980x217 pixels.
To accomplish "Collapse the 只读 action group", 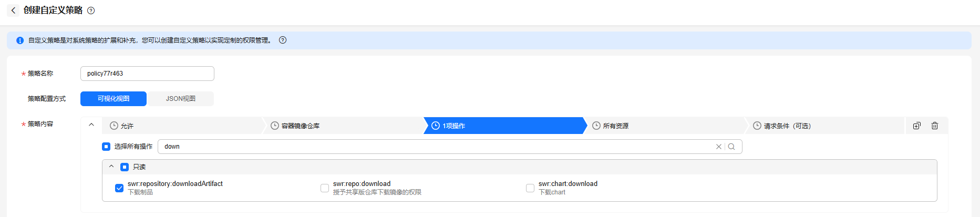I will 111,167.
